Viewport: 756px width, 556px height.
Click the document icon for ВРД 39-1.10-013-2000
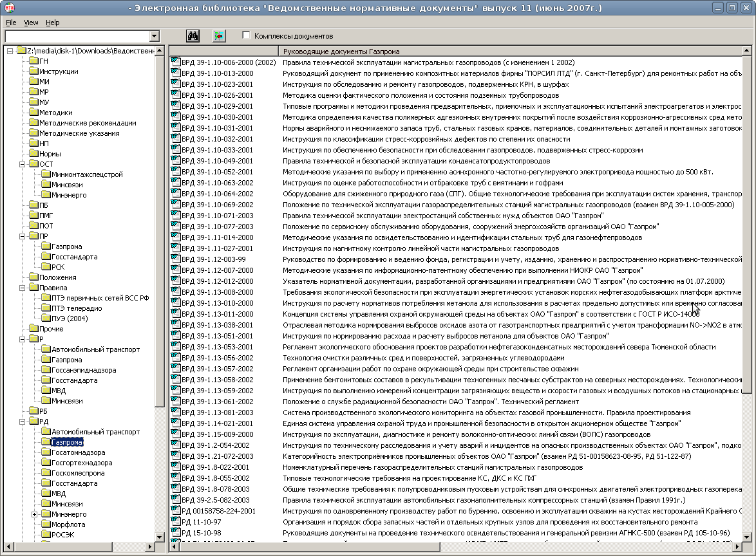pyautogui.click(x=176, y=73)
